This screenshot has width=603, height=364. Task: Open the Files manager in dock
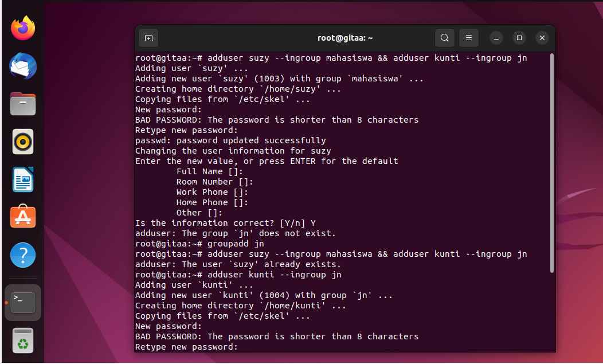[x=23, y=104]
